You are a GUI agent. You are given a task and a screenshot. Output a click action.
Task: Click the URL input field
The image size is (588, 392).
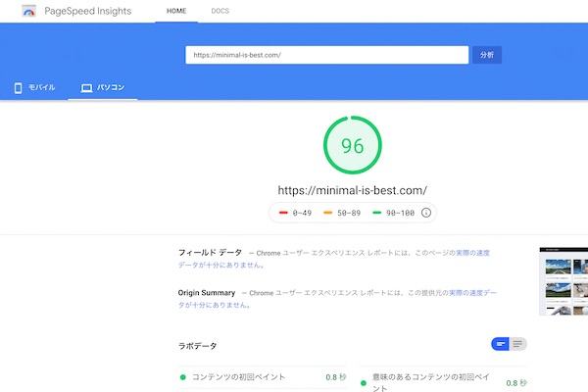point(326,55)
